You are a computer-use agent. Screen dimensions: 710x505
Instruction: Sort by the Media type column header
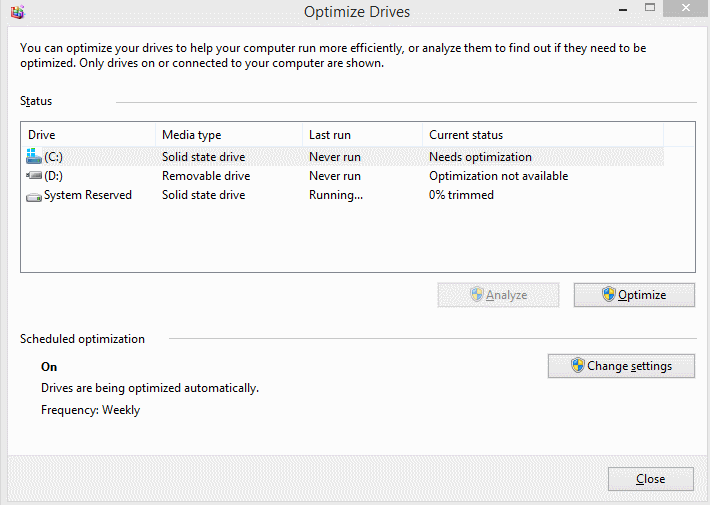[x=229, y=135]
